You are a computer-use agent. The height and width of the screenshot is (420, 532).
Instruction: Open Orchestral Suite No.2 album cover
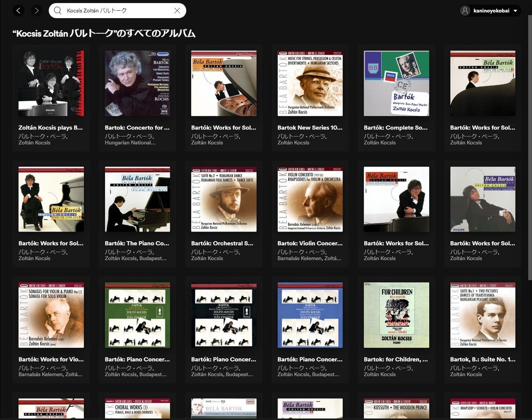[224, 199]
